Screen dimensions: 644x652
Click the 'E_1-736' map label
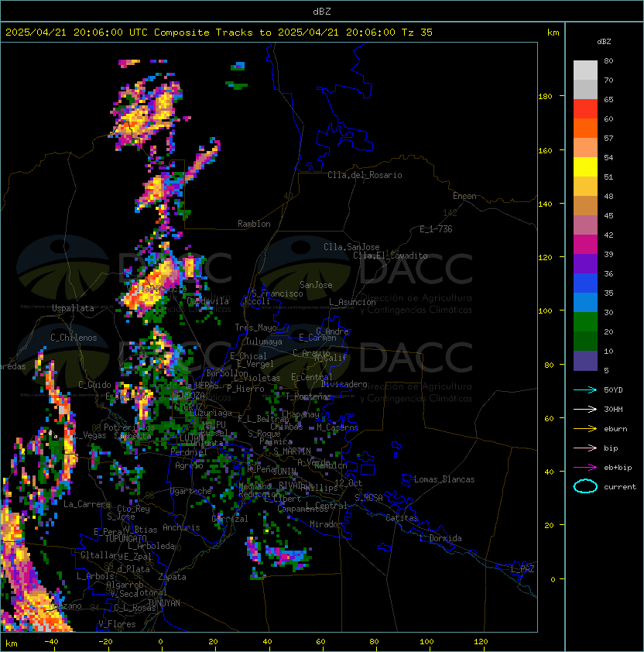click(x=436, y=229)
